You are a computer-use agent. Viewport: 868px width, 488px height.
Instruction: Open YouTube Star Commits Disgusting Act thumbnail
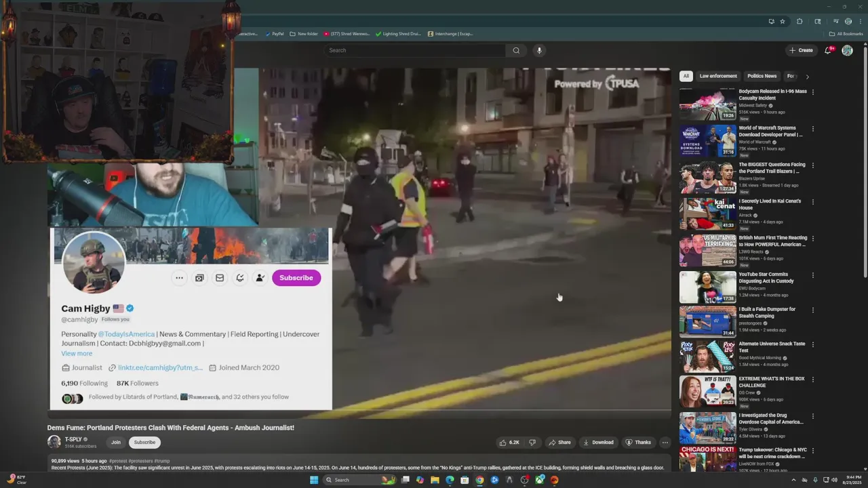click(x=708, y=287)
